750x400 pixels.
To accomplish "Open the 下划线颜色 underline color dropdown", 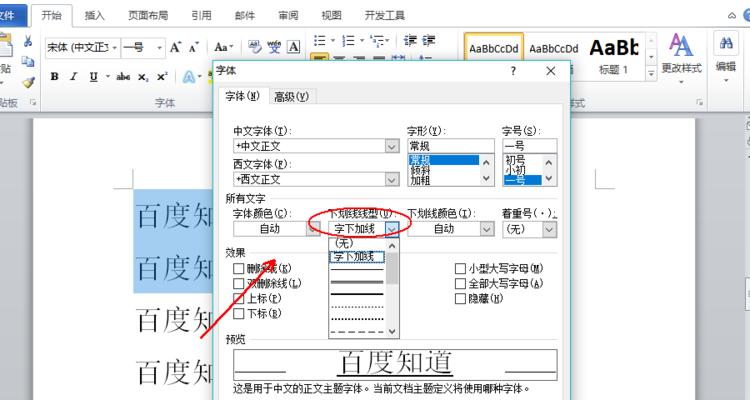I will coord(487,229).
